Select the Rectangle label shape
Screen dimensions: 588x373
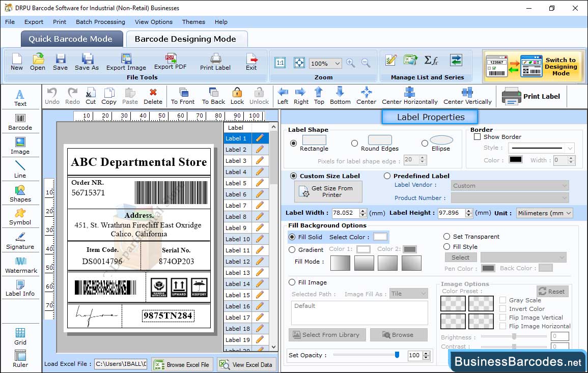[x=293, y=143]
